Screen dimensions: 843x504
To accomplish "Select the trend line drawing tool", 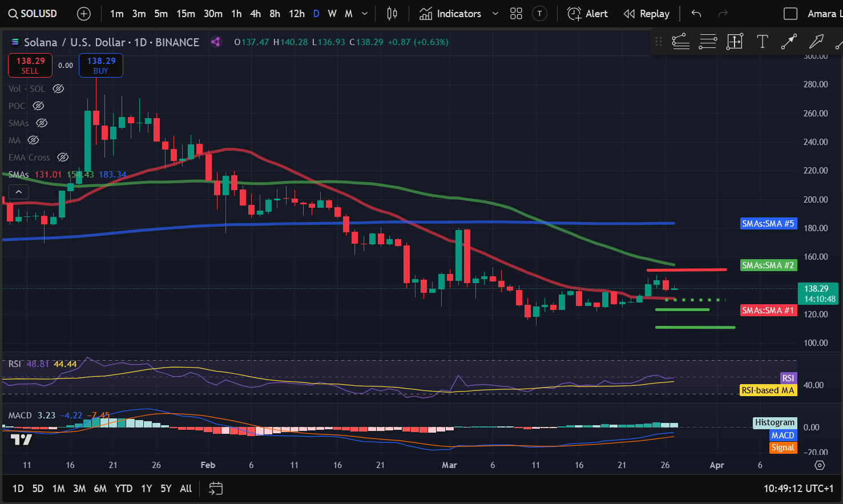I will tap(680, 42).
